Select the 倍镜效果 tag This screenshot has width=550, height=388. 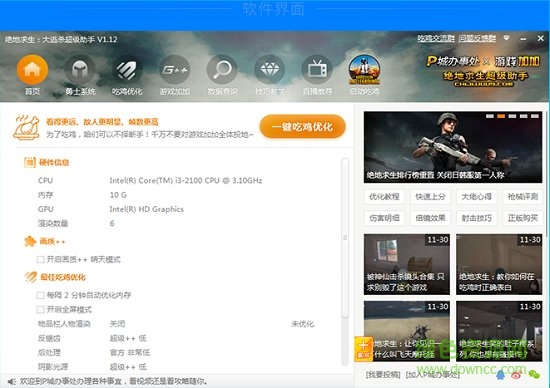(430, 218)
